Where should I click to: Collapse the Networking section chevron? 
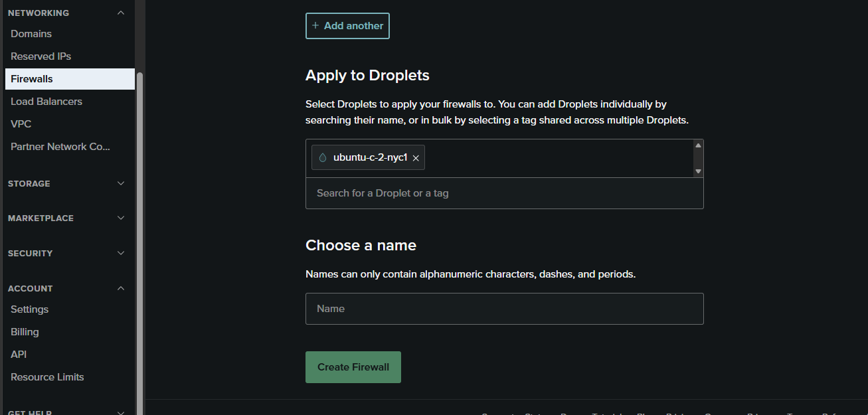pos(121,13)
